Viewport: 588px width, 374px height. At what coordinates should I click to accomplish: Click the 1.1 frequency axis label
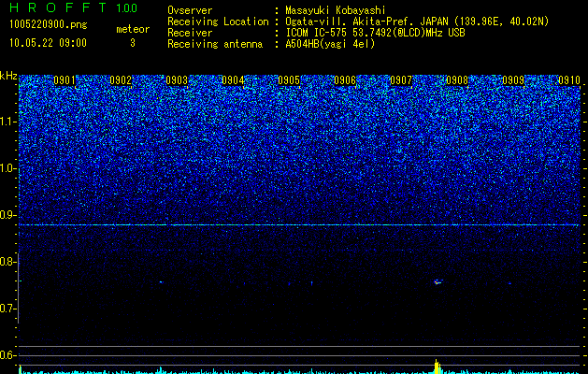point(8,122)
